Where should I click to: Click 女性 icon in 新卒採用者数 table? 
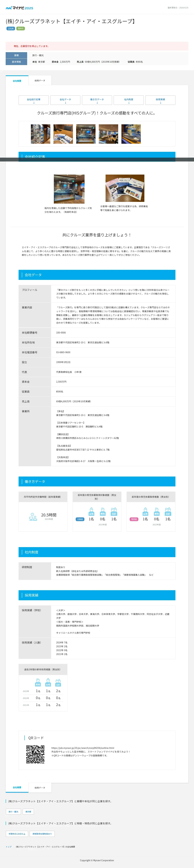click(48, 682)
